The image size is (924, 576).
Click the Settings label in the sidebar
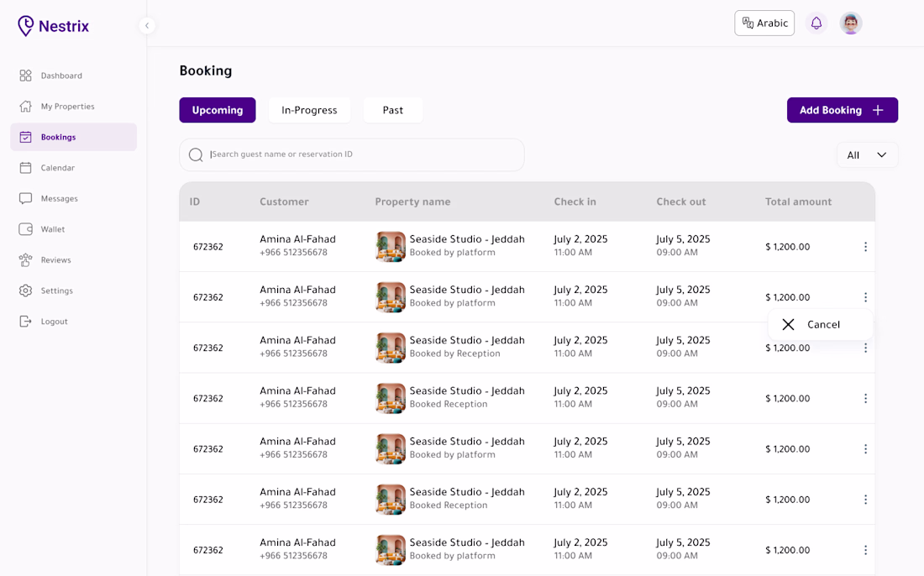[x=57, y=291]
